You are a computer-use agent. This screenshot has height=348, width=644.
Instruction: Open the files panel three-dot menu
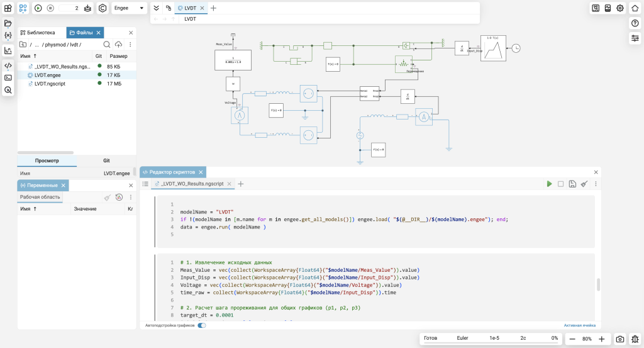pyautogui.click(x=130, y=45)
